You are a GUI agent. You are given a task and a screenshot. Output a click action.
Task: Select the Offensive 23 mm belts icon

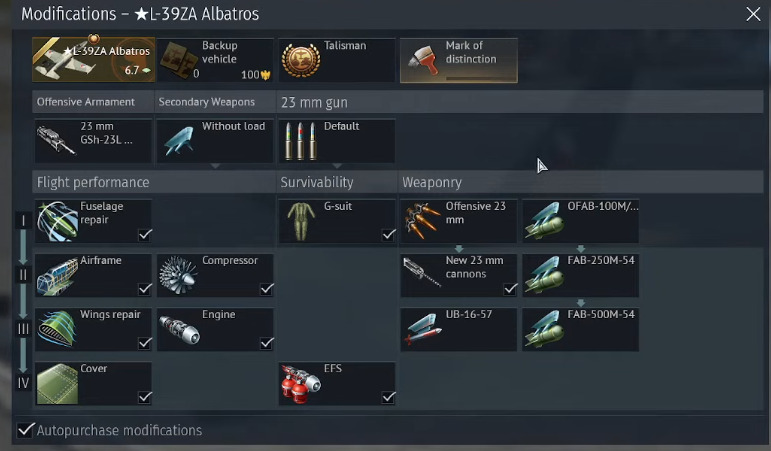click(422, 221)
